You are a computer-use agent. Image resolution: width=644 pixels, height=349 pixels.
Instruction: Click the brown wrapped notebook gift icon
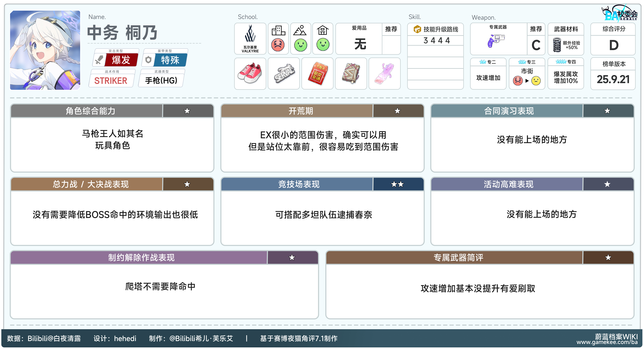(x=351, y=73)
